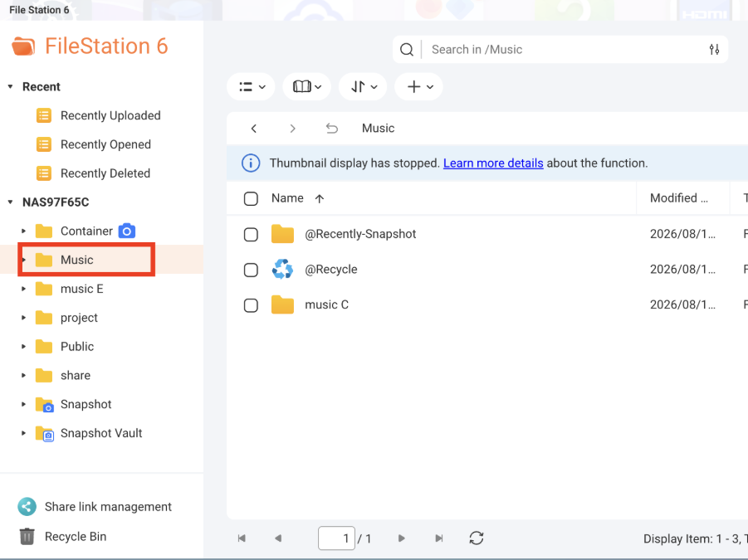Tick the checkbox for @Recently-Snapshot
748x560 pixels.
251,235
